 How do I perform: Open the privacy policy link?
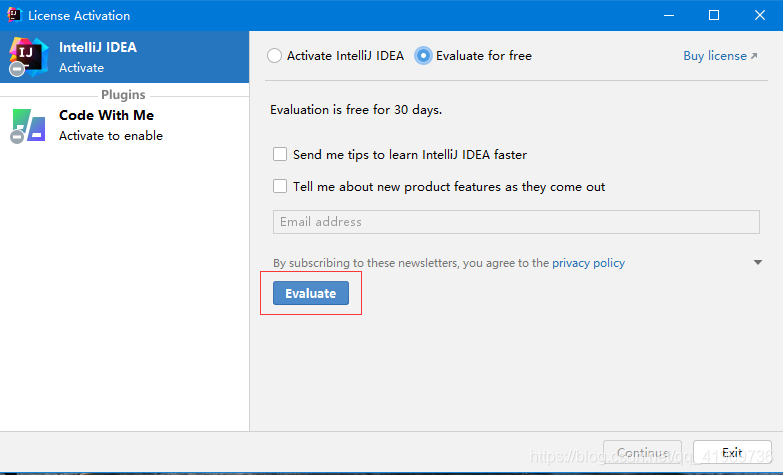(x=588, y=263)
